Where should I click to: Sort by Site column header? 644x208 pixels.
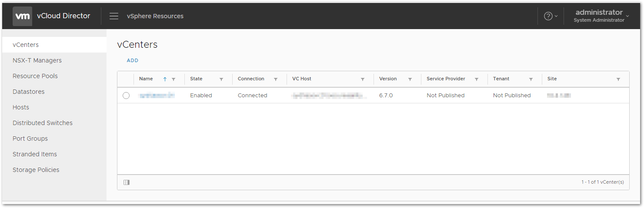point(552,79)
